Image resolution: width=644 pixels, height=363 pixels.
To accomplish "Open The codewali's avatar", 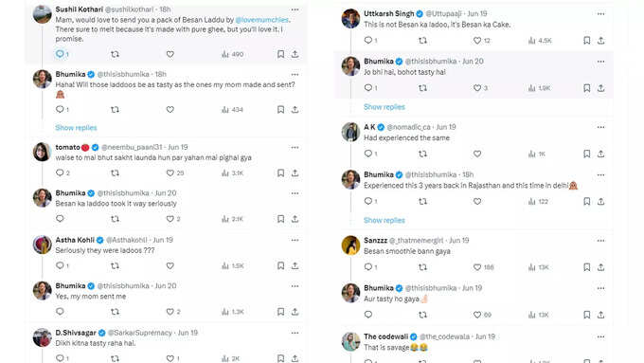I will pos(350,341).
